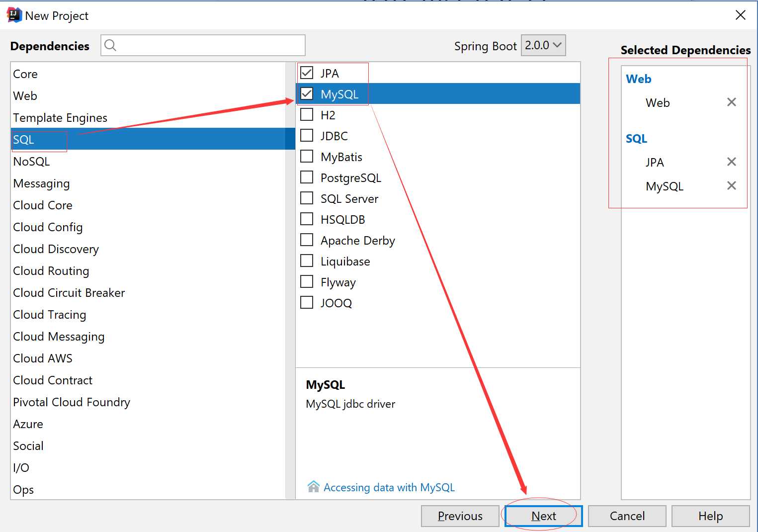Image resolution: width=758 pixels, height=532 pixels.
Task: Select the Cloud Core category
Action: 148,205
